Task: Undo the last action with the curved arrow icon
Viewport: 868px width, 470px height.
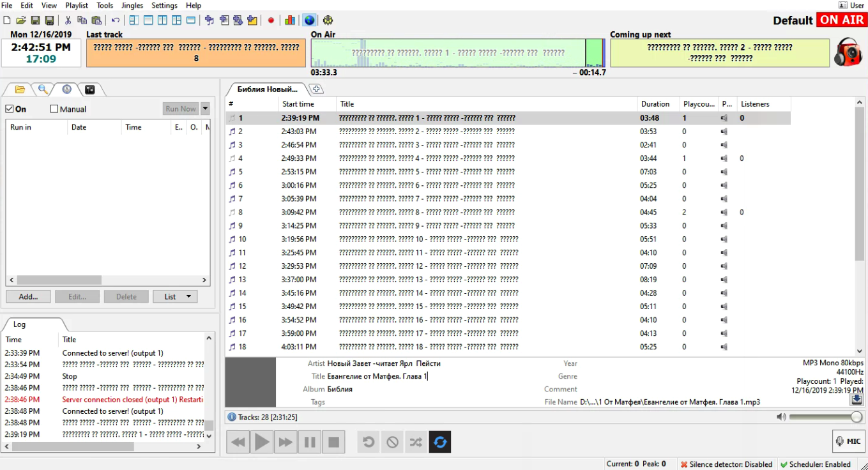Action: (116, 20)
